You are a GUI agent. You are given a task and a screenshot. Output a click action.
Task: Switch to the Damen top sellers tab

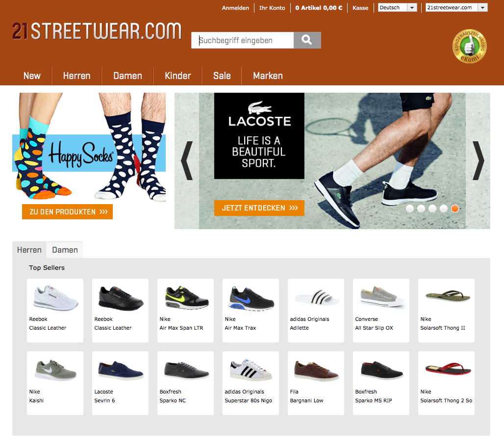click(x=65, y=250)
